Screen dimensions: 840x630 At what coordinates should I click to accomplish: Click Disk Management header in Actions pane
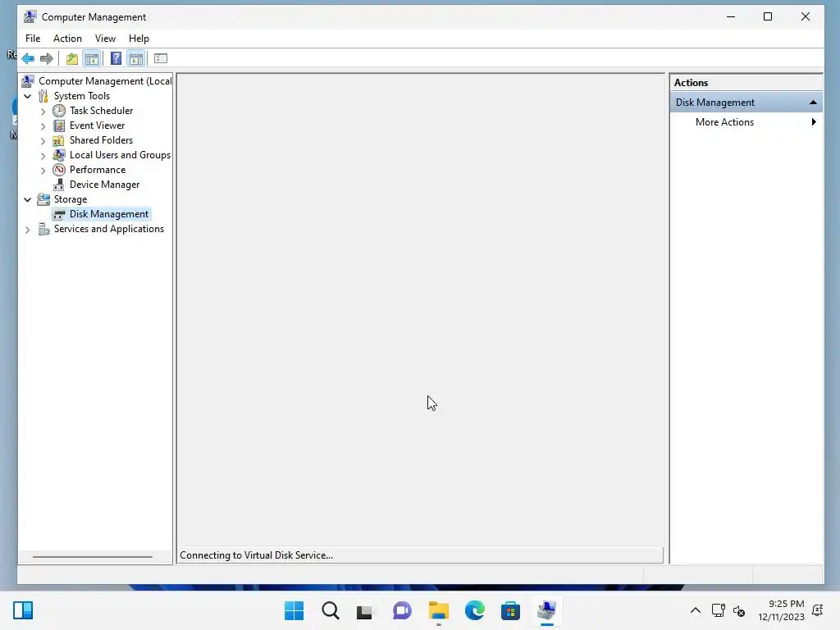pyautogui.click(x=746, y=103)
